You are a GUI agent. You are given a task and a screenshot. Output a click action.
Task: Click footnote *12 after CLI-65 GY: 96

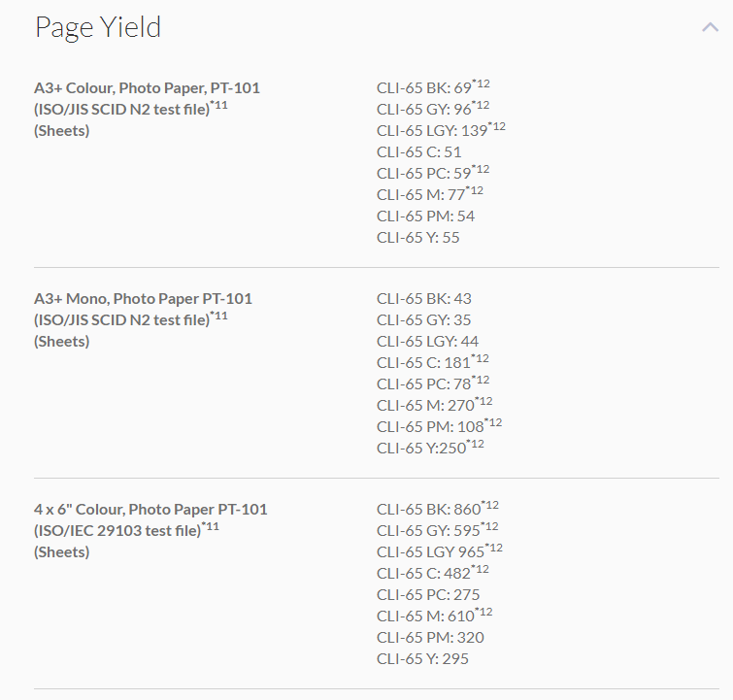pos(481,106)
